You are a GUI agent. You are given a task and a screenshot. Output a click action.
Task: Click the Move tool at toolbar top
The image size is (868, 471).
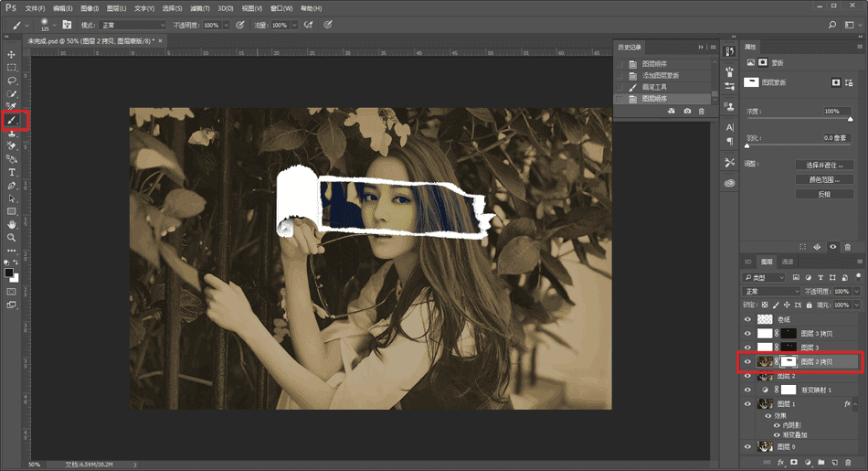[12, 55]
